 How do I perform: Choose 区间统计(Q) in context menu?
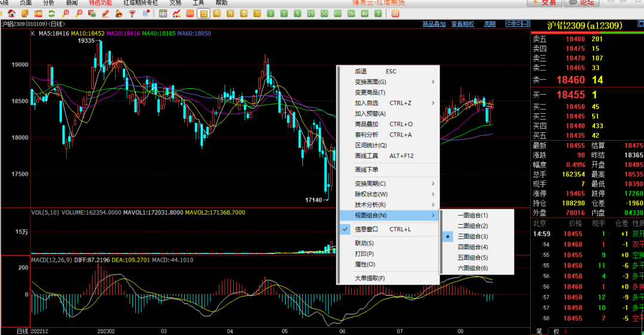tap(388, 145)
